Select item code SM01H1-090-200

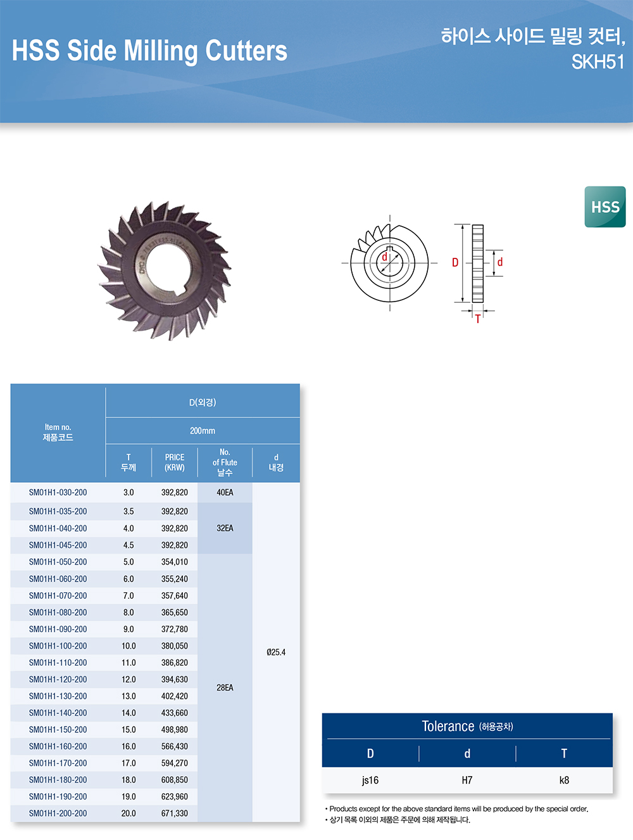[58, 629]
